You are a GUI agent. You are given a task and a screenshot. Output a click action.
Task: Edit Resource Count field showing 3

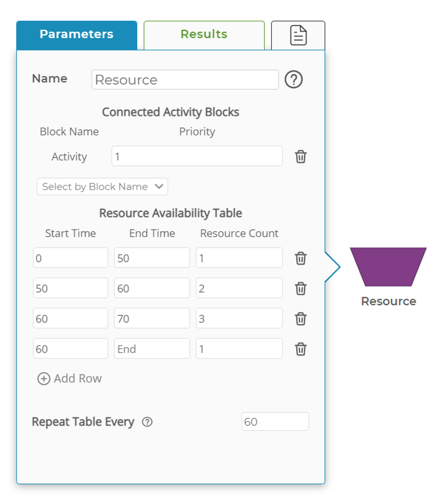(x=239, y=318)
